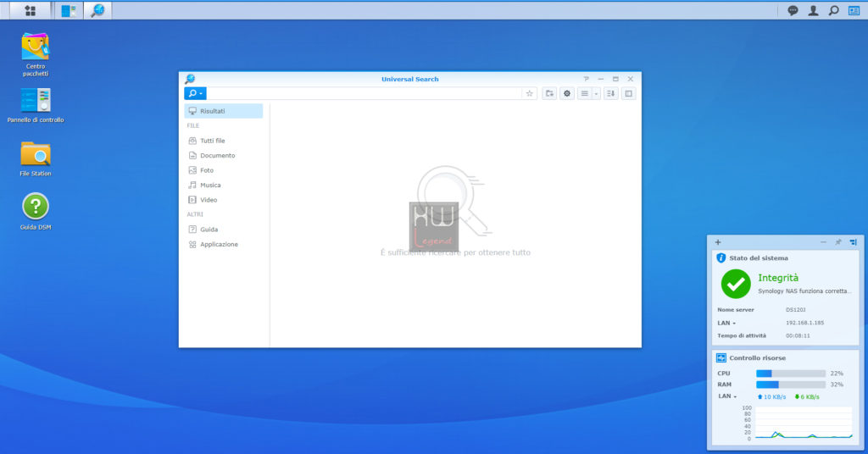The image size is (868, 454).
Task: Add a widget with plus button
Action: 718,242
